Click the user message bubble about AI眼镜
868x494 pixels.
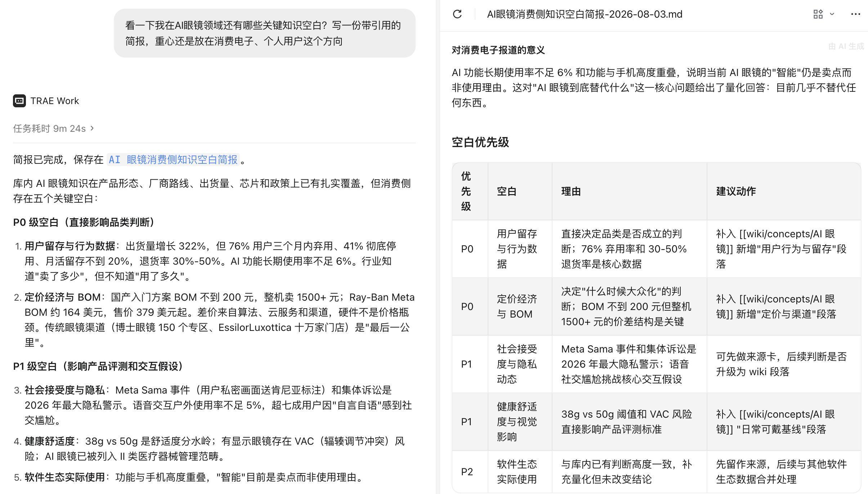point(265,33)
